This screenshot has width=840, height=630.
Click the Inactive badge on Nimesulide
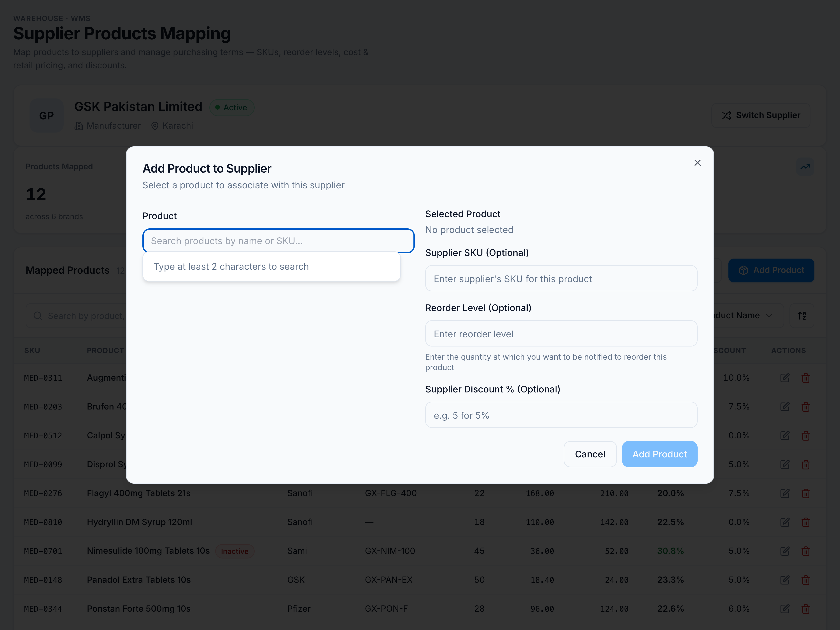pyautogui.click(x=235, y=551)
